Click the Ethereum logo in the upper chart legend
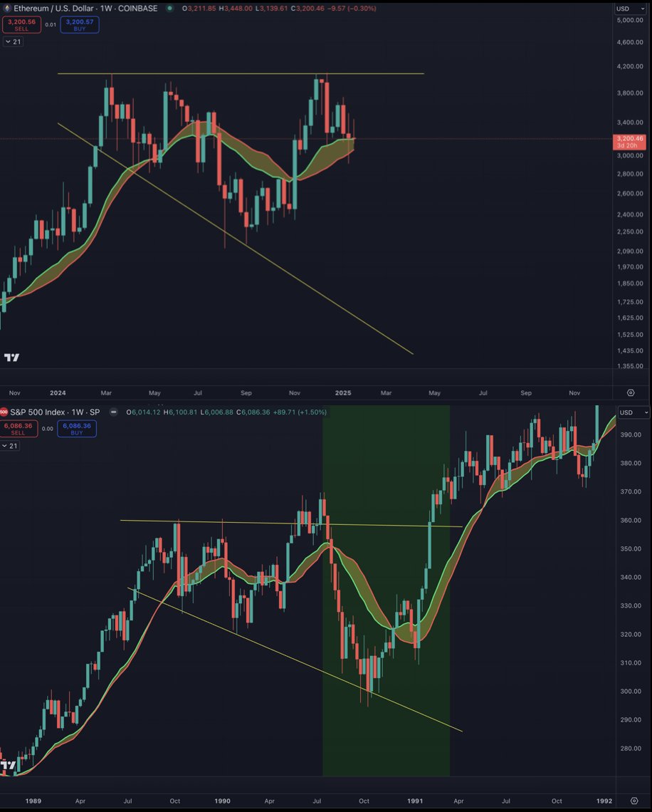The height and width of the screenshot is (812, 652). pos(9,8)
